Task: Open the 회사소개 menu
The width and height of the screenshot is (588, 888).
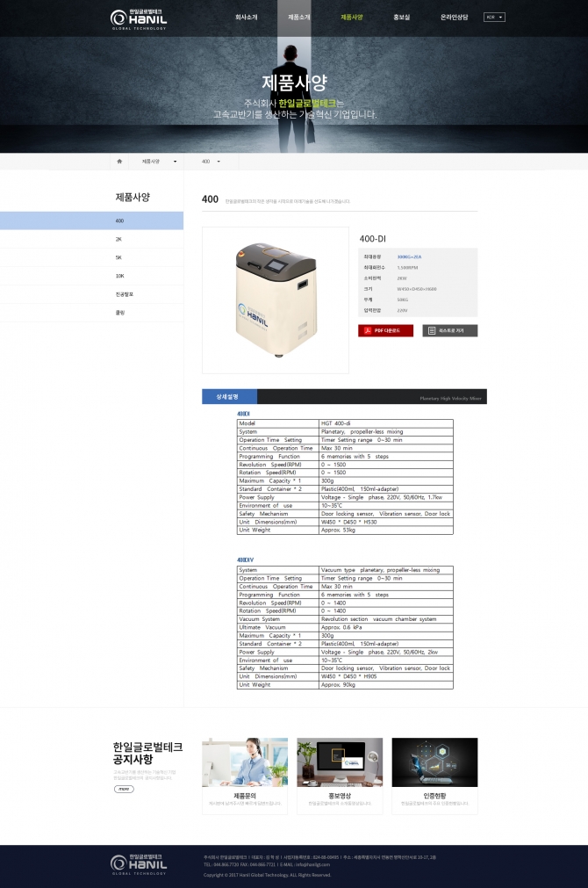Action: (247, 18)
